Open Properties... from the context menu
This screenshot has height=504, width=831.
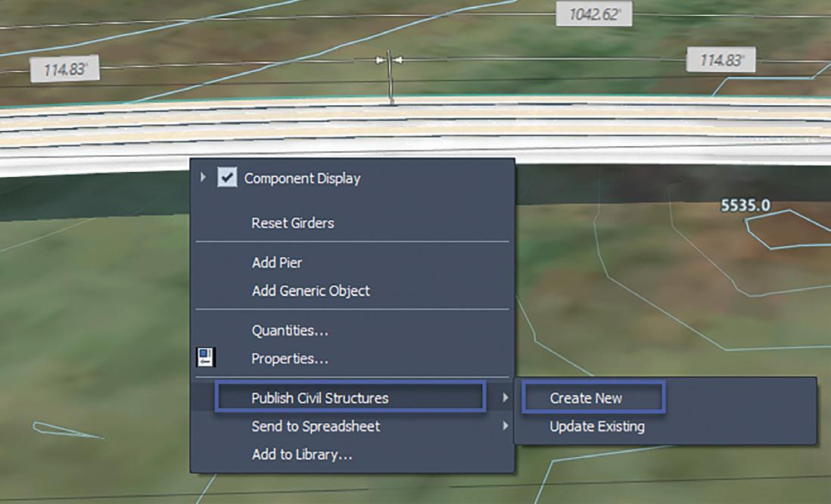(x=290, y=359)
